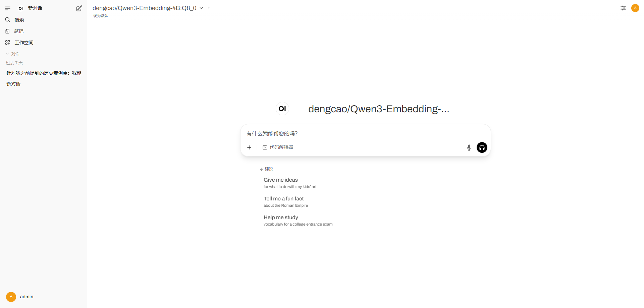Open the attachment plus menu in input box
The width and height of the screenshot is (644, 308).
pos(249,147)
